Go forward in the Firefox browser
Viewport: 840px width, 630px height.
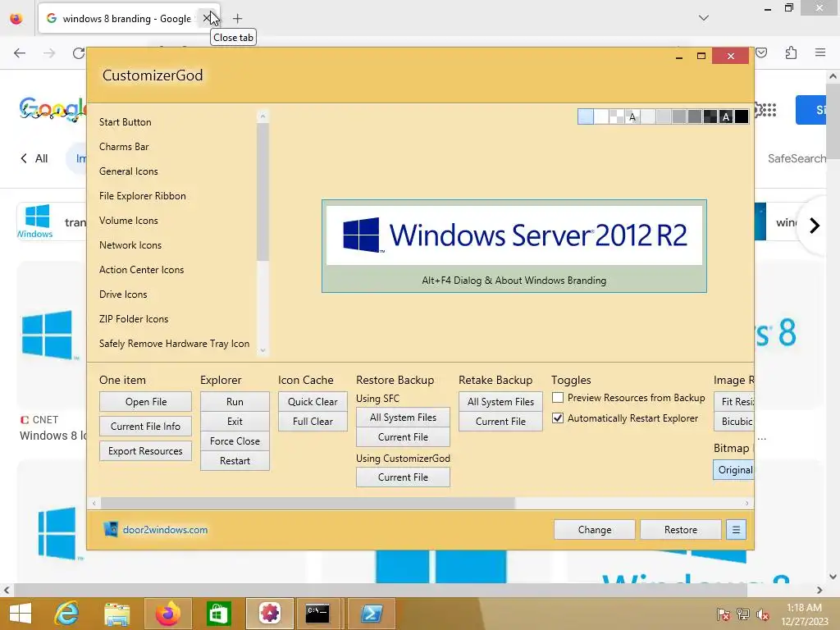tap(49, 53)
